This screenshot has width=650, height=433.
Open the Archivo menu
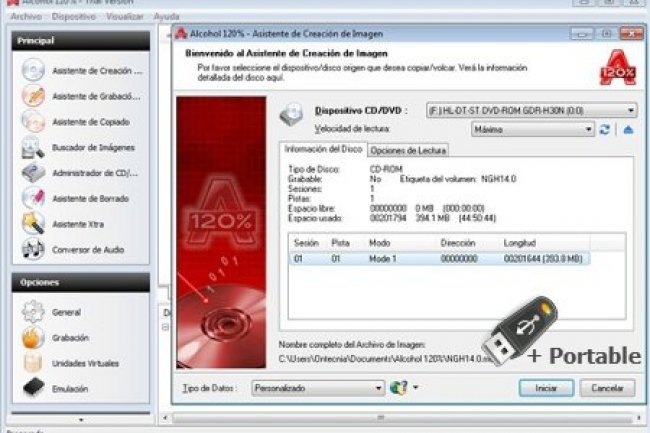point(26,17)
